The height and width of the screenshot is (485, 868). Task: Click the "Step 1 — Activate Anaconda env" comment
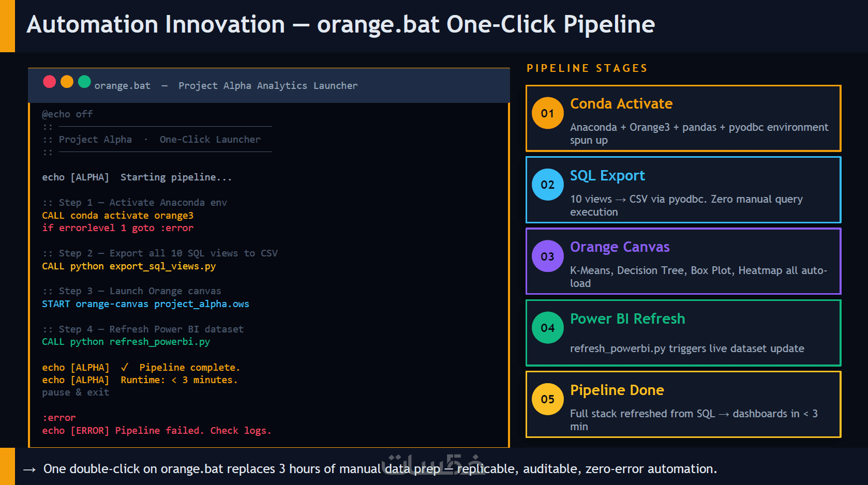tap(134, 203)
